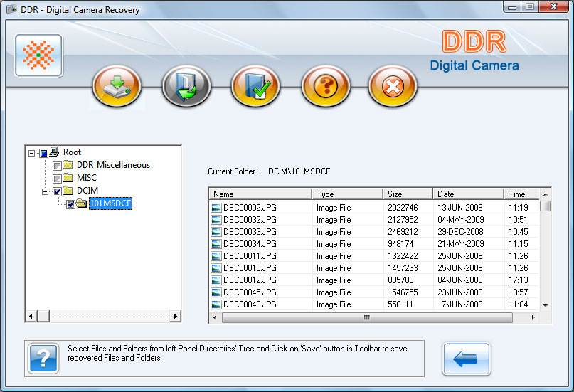
Task: Click the Current Folder path DCIM\101MSDCF
Action: click(299, 171)
